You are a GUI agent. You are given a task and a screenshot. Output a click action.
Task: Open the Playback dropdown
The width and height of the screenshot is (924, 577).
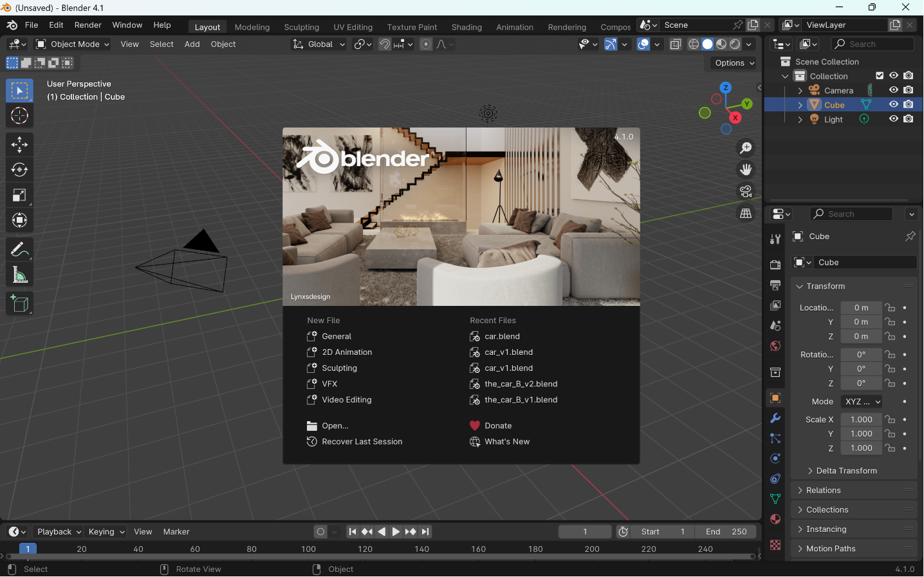58,532
